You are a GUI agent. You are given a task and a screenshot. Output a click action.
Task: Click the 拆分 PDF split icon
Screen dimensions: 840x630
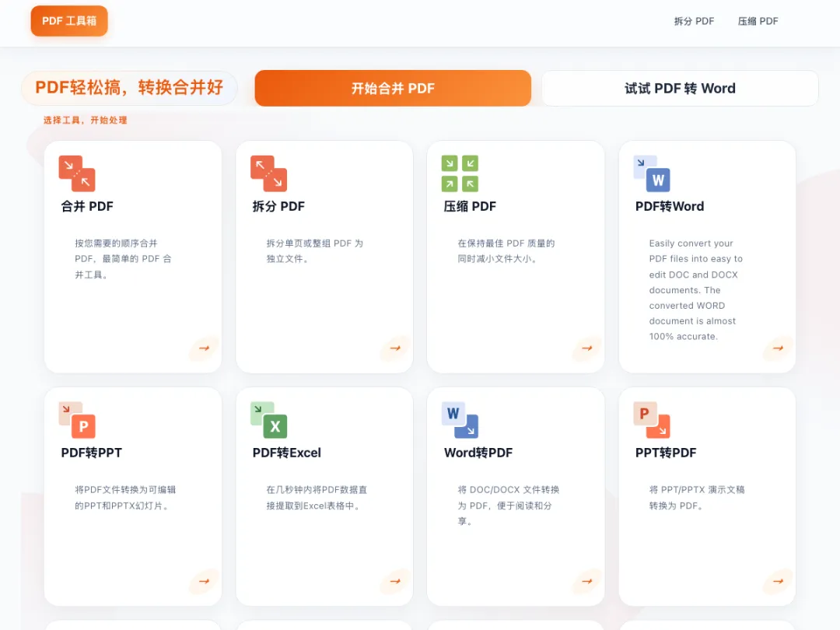(268, 173)
